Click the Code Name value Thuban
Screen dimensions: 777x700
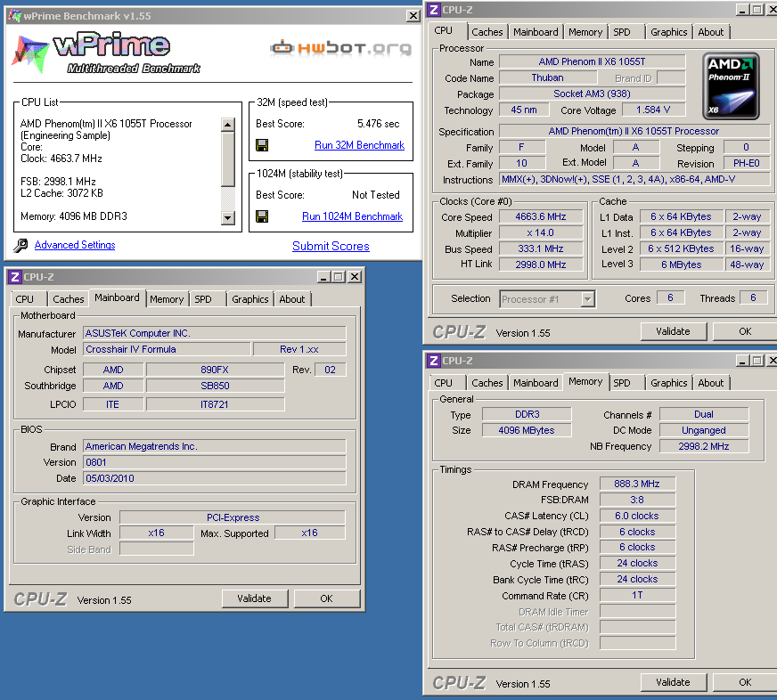tap(548, 77)
